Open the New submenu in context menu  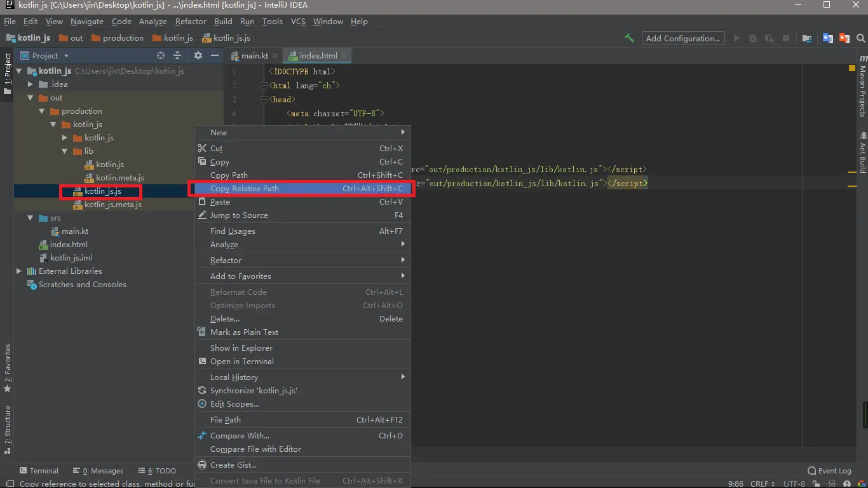click(302, 133)
